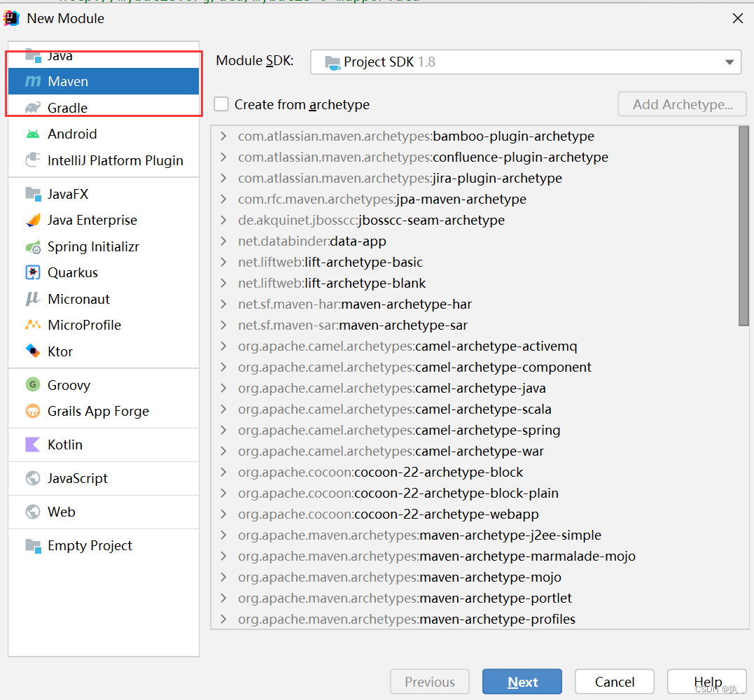This screenshot has width=754, height=700.
Task: Click the Kotlin K icon
Action: pyautogui.click(x=33, y=444)
